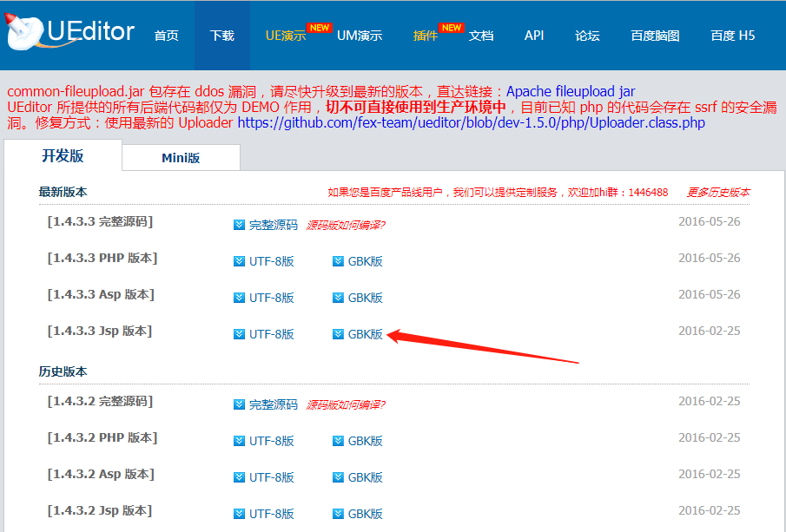Click UTF-8版 download icon in 1.4.3.3 Jsp row

pos(239,334)
